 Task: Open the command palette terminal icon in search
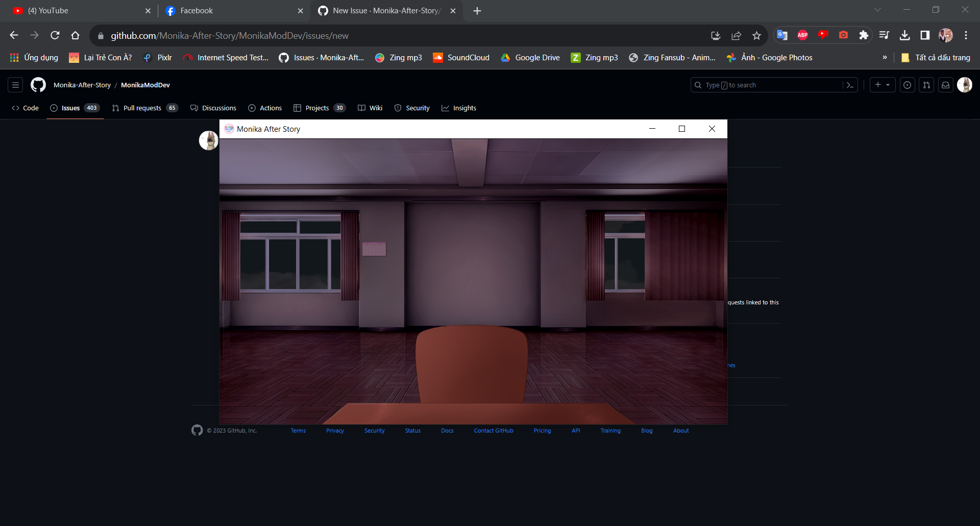pyautogui.click(x=850, y=85)
